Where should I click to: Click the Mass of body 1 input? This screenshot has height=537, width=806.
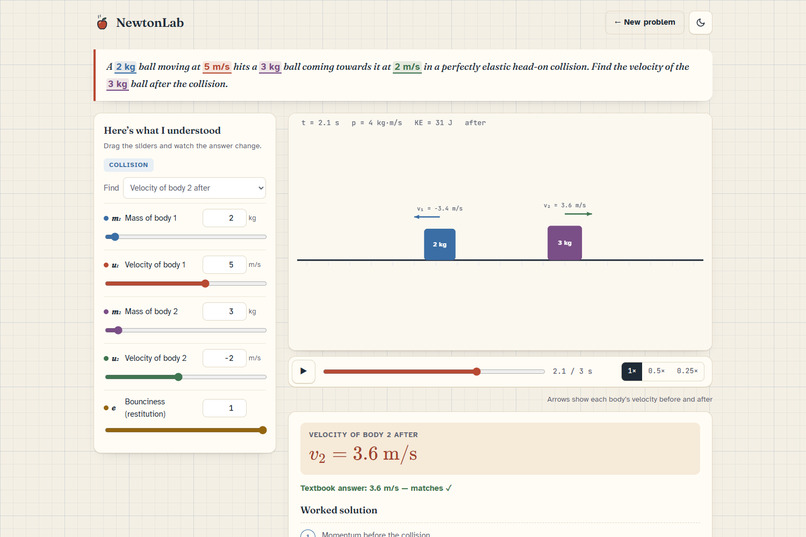(x=224, y=218)
